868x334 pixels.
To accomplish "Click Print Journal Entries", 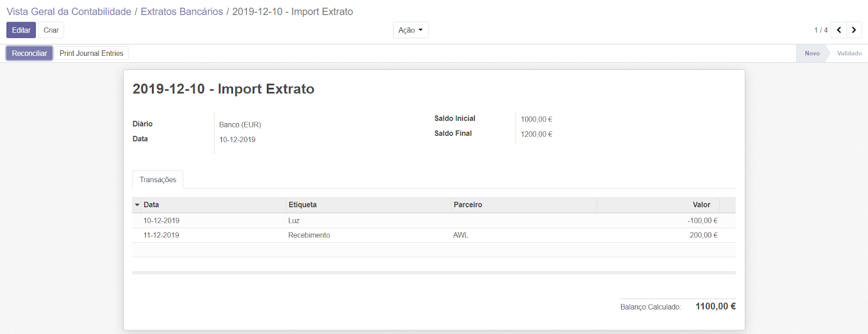I will (91, 53).
